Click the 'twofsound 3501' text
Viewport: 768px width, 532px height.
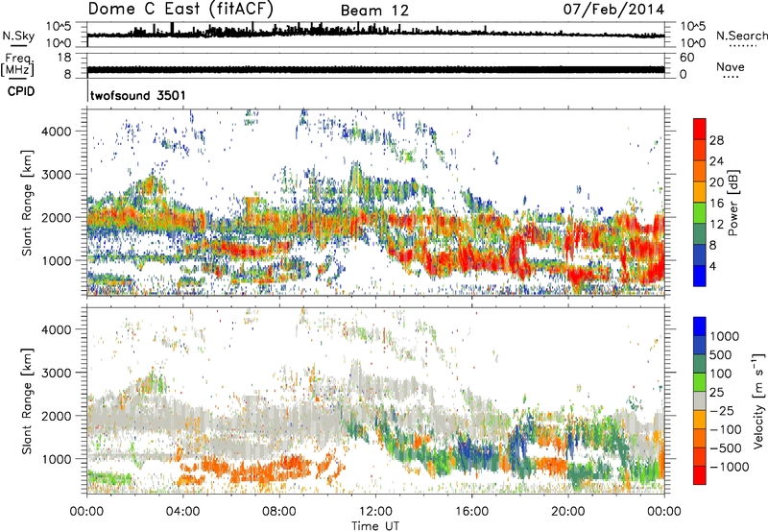(x=138, y=95)
